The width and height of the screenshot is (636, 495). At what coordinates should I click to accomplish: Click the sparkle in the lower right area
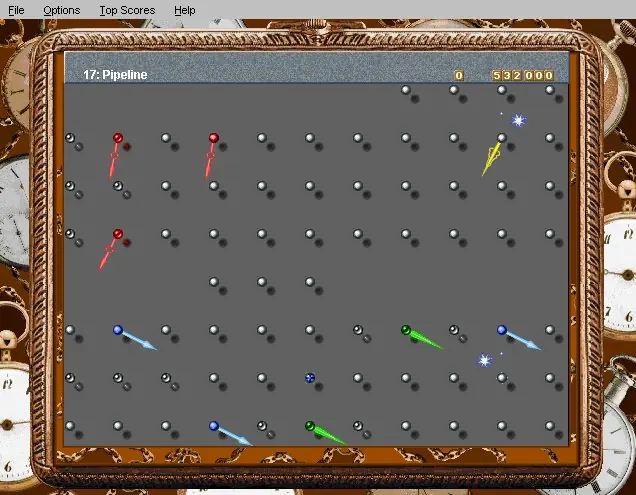(x=485, y=360)
